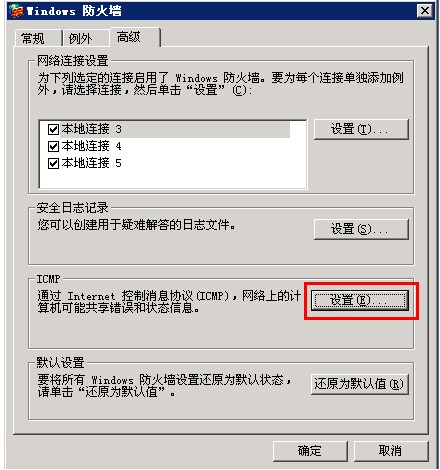Click the Windows 防火墙 title bar text

[74, 11]
